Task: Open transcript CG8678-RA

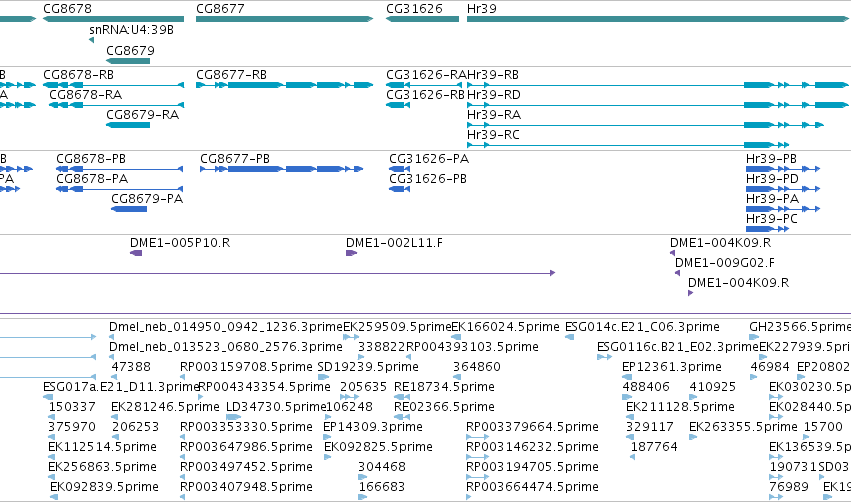Action: 85,94
